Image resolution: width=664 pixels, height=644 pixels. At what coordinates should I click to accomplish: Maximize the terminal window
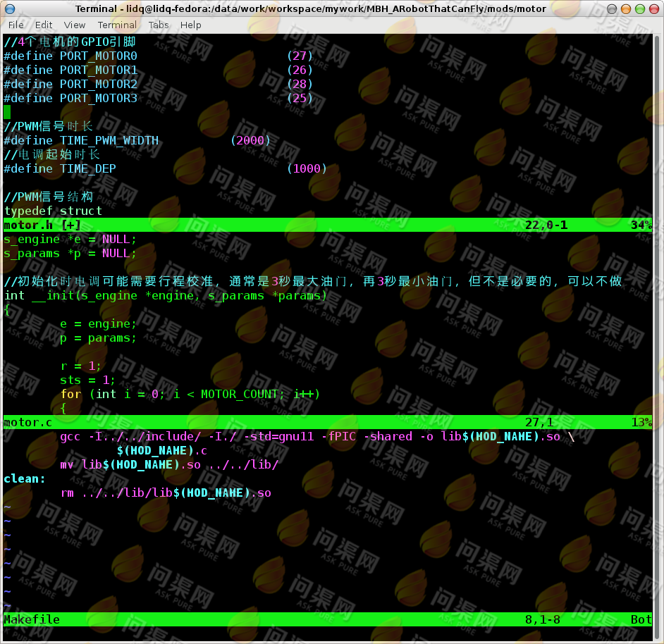[x=640, y=9]
